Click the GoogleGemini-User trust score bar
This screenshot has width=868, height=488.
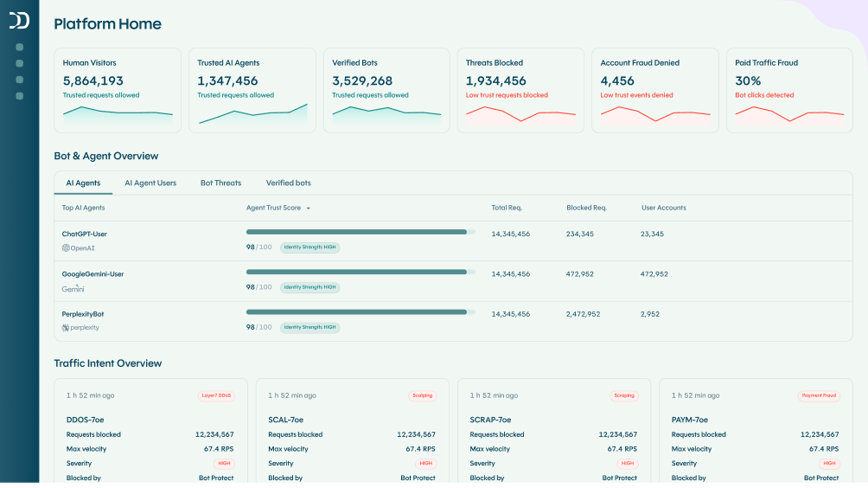point(361,272)
